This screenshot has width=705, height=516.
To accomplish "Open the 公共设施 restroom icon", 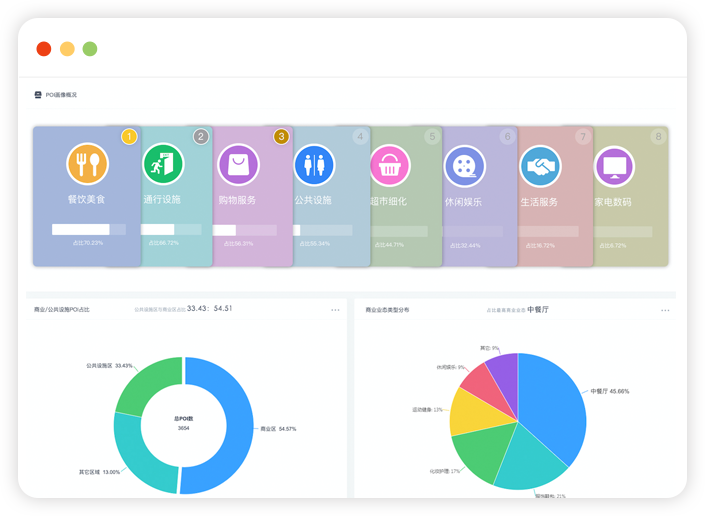I will click(x=313, y=165).
